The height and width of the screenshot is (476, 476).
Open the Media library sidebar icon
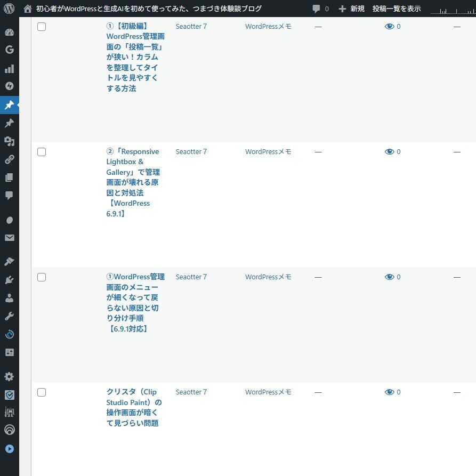point(9,141)
